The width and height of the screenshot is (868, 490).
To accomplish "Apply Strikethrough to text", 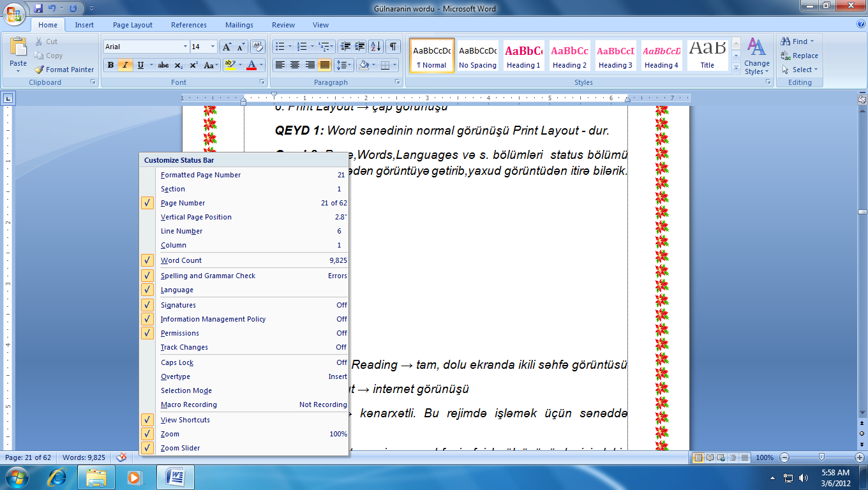I will [163, 65].
